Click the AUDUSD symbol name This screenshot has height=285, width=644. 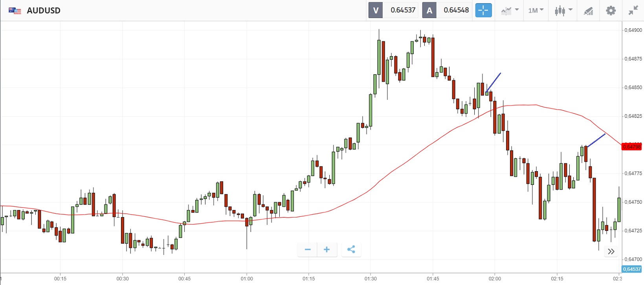[44, 11]
